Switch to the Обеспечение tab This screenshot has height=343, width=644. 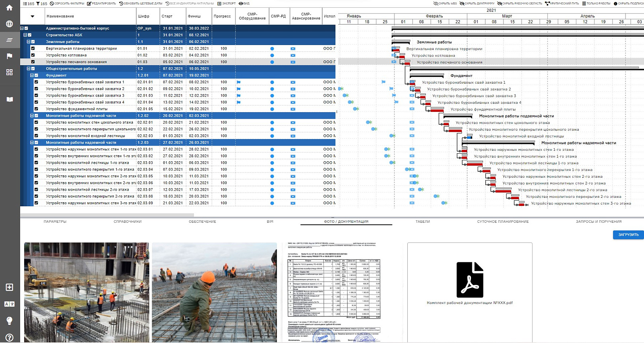pyautogui.click(x=202, y=222)
